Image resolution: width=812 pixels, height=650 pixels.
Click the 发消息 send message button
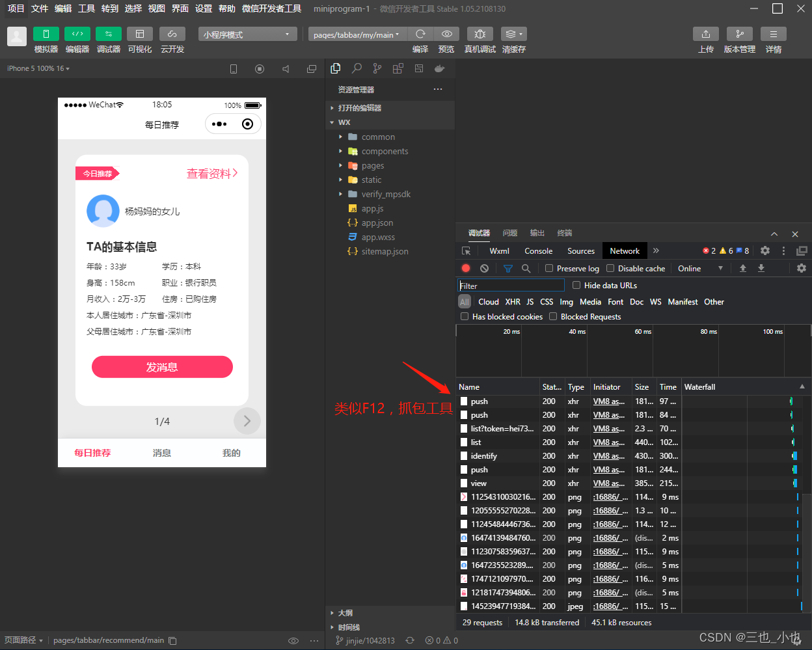pos(162,367)
